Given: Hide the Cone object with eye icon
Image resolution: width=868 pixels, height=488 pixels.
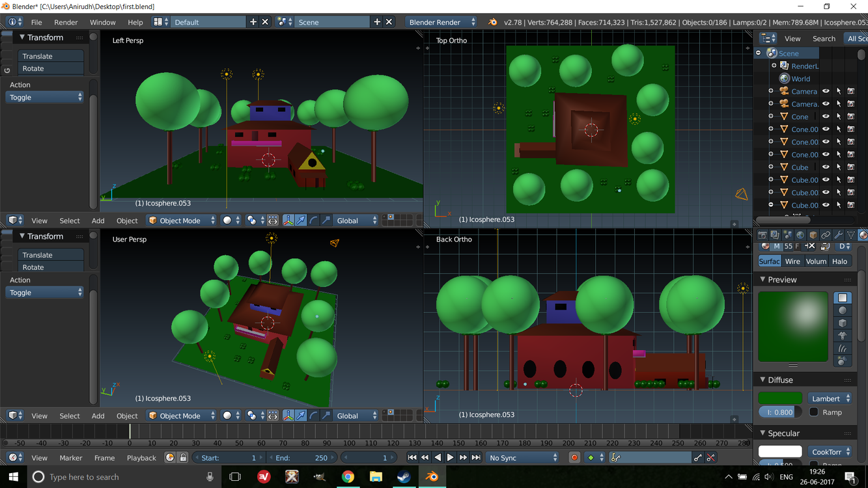Looking at the screenshot, I should 826,116.
